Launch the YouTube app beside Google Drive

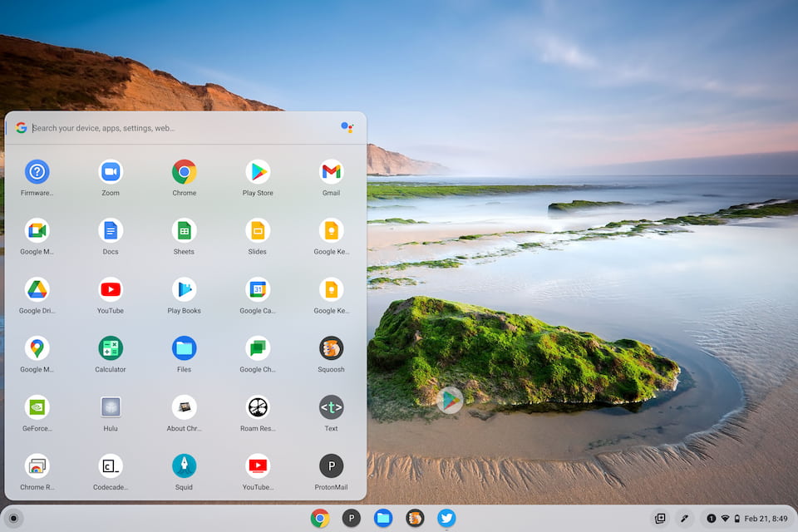(111, 289)
